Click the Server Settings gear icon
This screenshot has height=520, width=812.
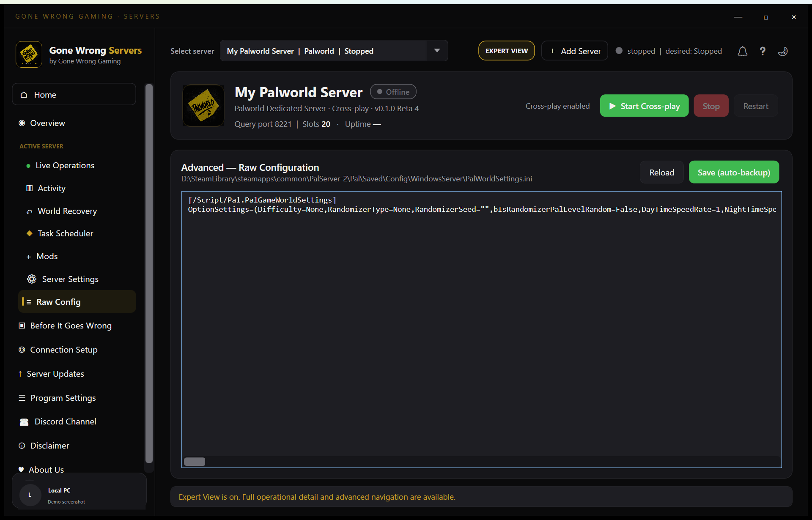tap(32, 279)
